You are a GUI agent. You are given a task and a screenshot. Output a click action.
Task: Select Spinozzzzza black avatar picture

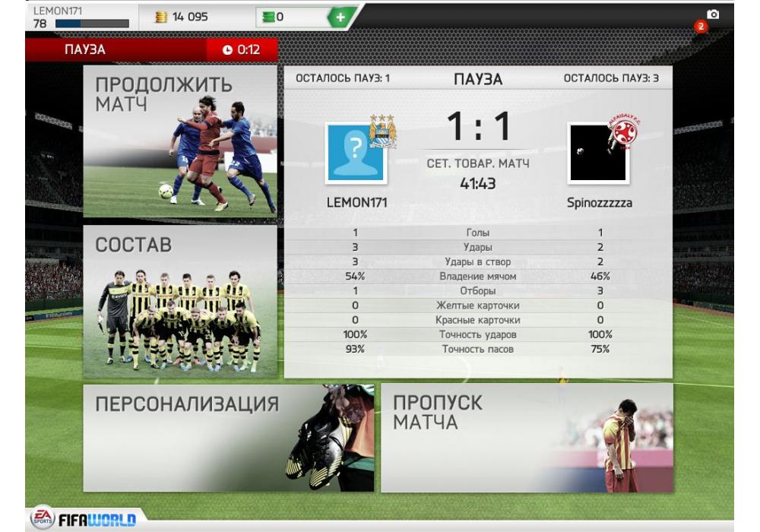pyautogui.click(x=598, y=153)
